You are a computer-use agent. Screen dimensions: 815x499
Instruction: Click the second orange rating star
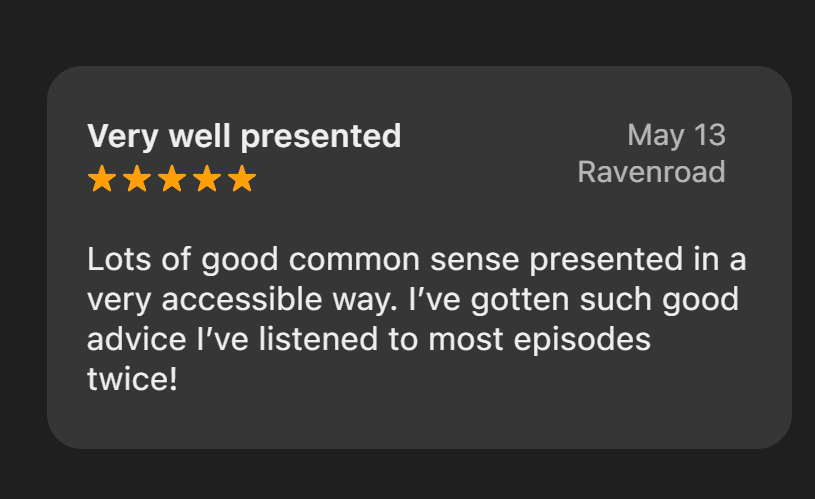coord(137,178)
